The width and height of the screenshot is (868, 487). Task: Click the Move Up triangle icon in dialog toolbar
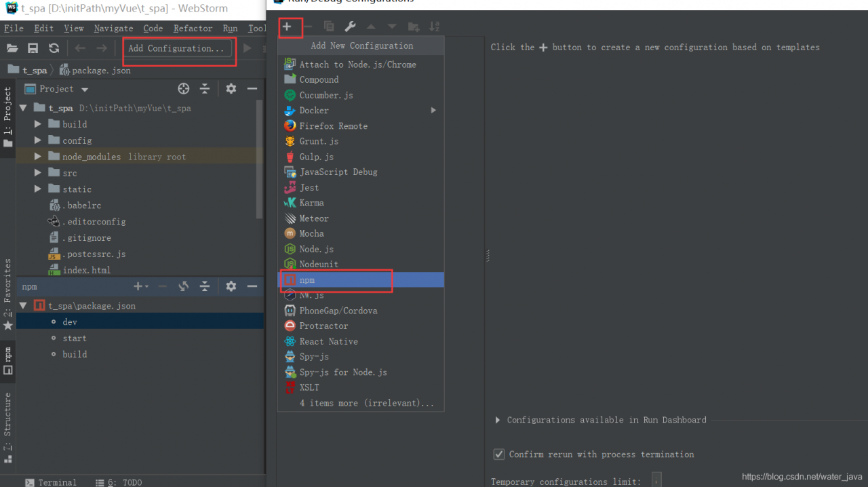pyautogui.click(x=371, y=26)
